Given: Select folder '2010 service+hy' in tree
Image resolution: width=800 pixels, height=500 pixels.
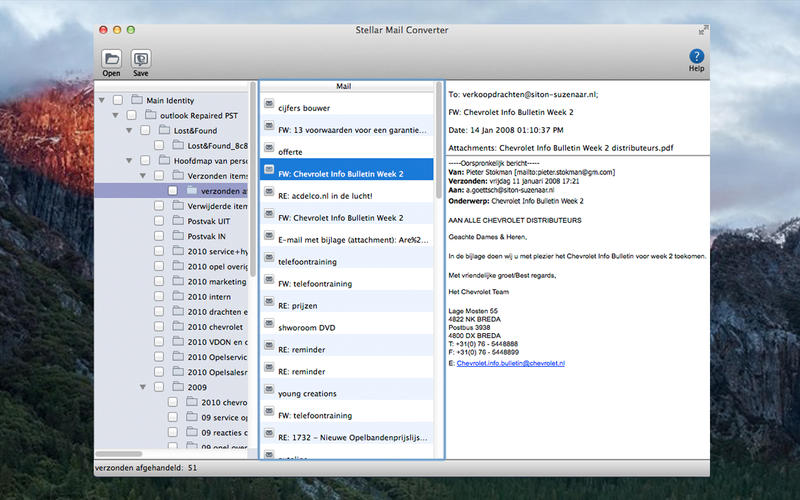Looking at the screenshot, I should 217,251.
